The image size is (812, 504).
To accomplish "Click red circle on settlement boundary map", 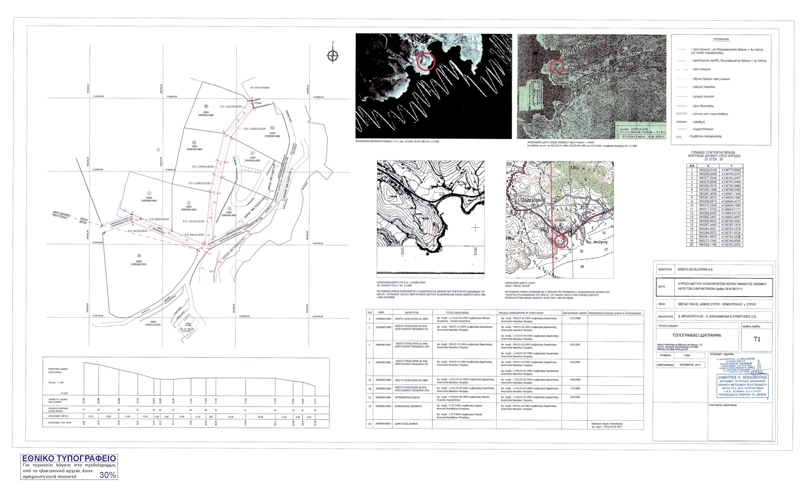I will click(x=556, y=66).
